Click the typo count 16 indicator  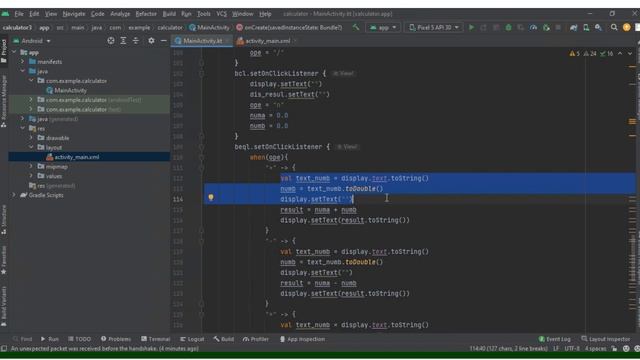pyautogui.click(x=607, y=53)
